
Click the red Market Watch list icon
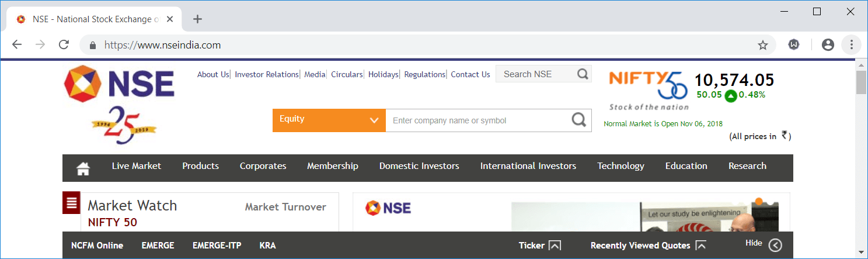click(x=71, y=203)
